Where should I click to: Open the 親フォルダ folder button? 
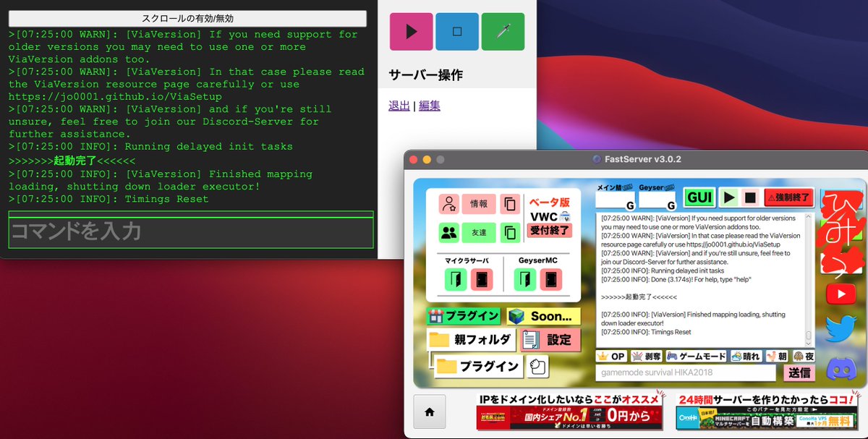[470, 339]
